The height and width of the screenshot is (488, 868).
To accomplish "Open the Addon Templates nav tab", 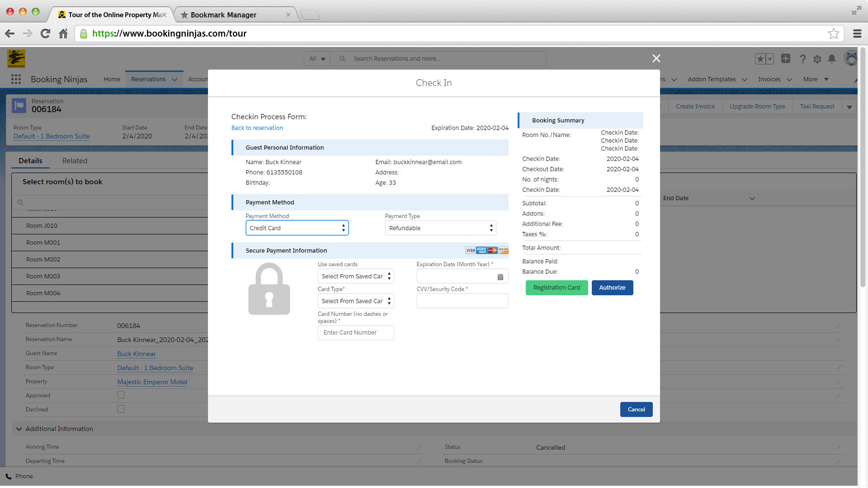I will pyautogui.click(x=712, y=79).
